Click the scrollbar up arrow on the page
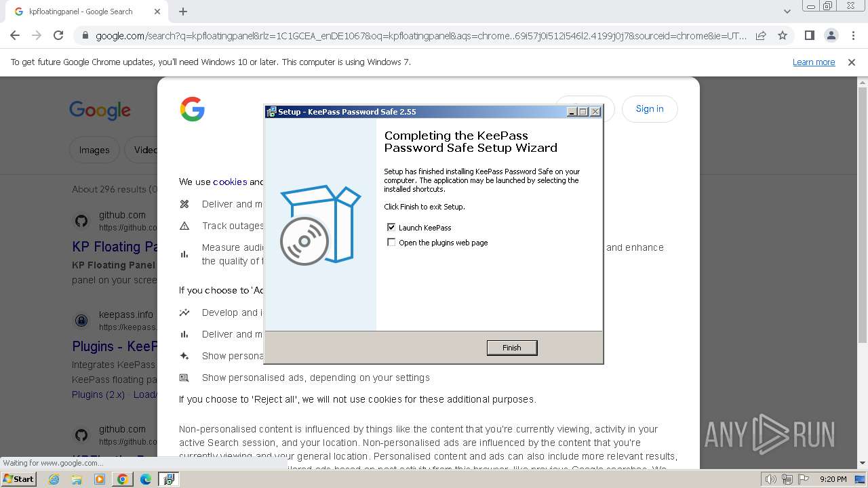 [x=863, y=82]
